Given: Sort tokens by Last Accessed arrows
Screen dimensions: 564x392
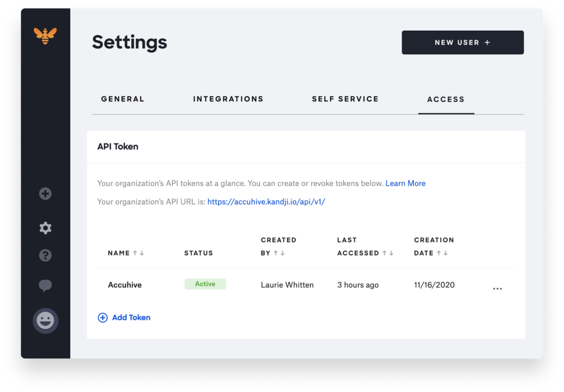Looking at the screenshot, I should tap(388, 253).
